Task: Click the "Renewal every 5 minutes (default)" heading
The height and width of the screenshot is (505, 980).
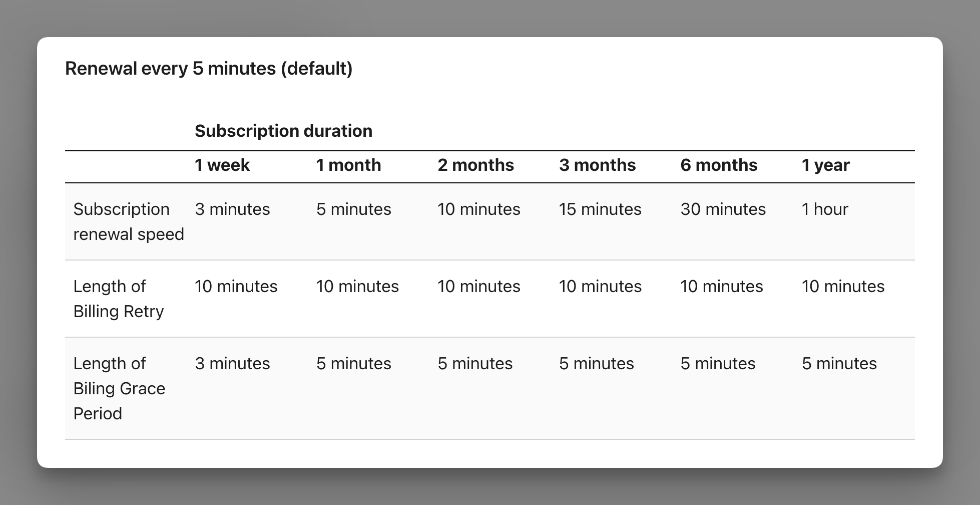Action: [209, 69]
